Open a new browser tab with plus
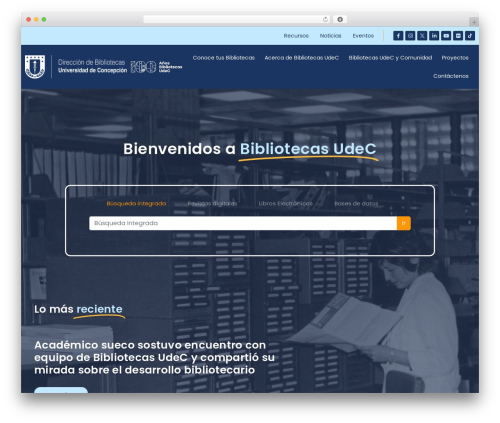The image size is (500, 423). 474,22
